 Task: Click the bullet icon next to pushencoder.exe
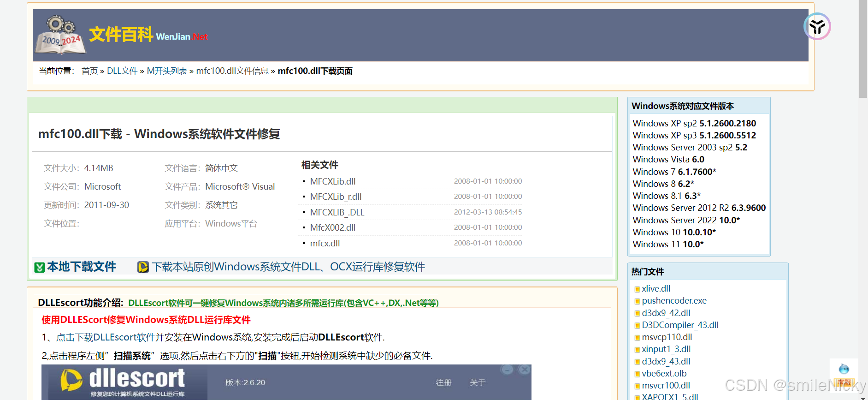pyautogui.click(x=637, y=301)
